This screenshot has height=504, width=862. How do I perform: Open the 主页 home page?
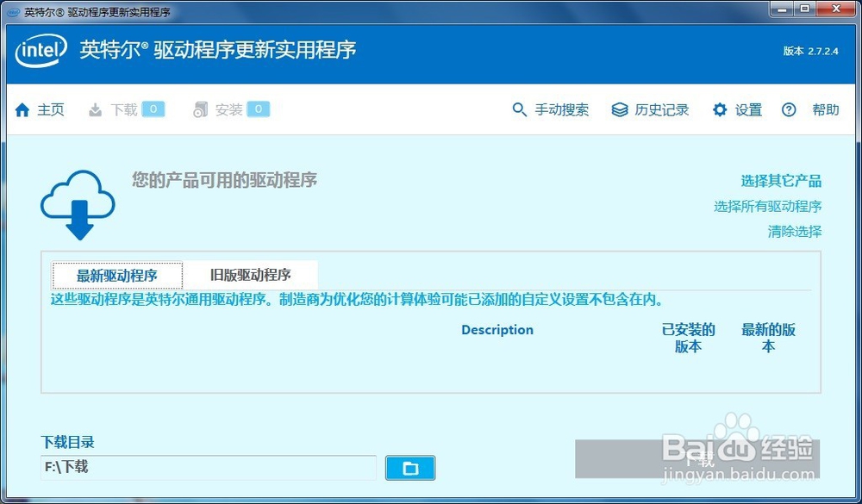tap(51, 110)
